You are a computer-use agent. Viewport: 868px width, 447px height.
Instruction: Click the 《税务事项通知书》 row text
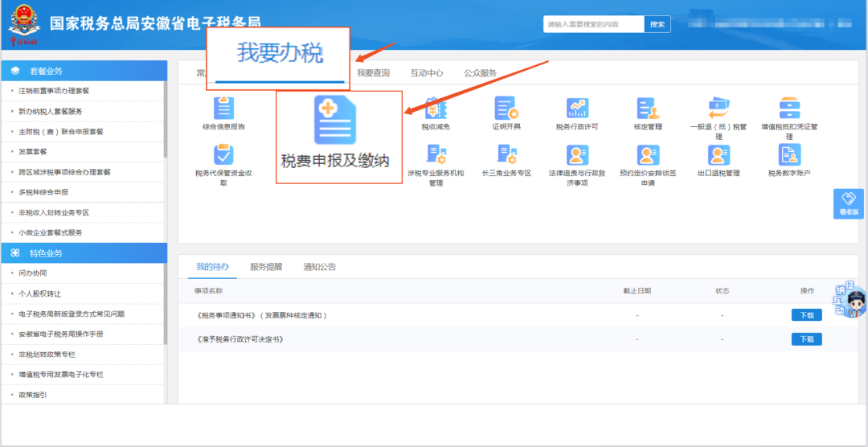262,315
